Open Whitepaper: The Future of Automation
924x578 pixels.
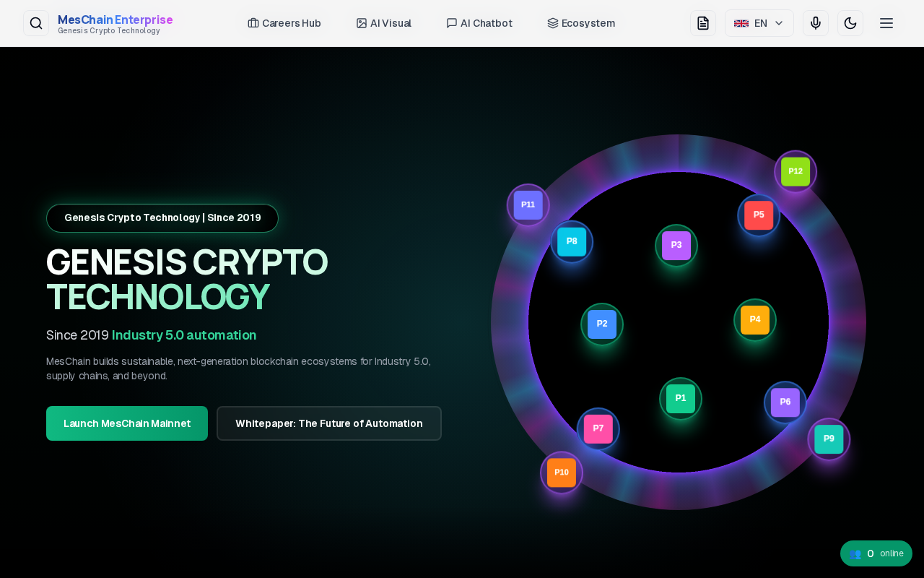click(x=329, y=423)
